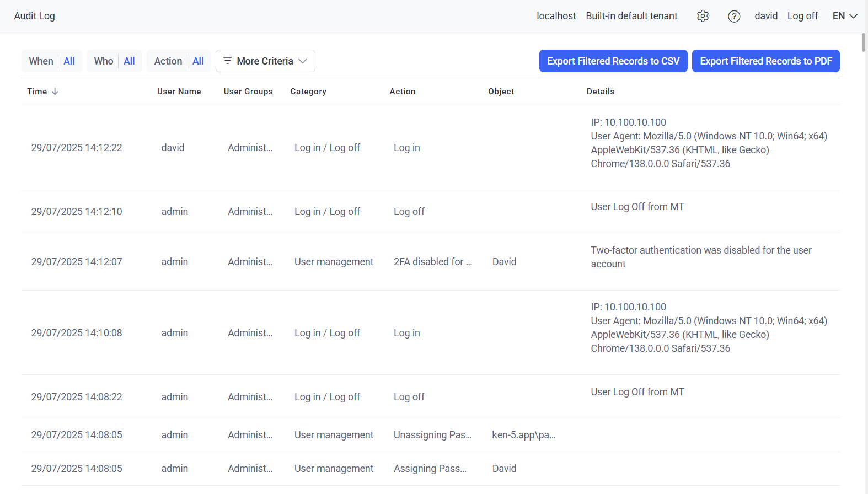Click the vertical scrollbar thumb

864,43
